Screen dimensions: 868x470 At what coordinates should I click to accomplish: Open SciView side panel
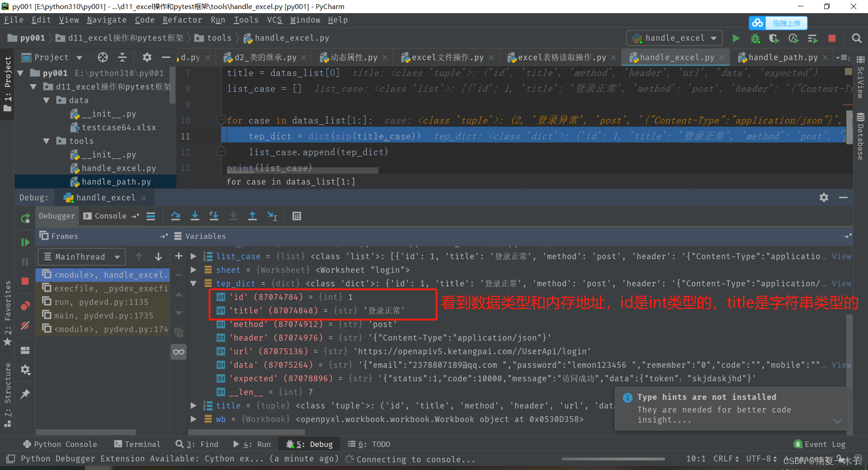point(860,77)
